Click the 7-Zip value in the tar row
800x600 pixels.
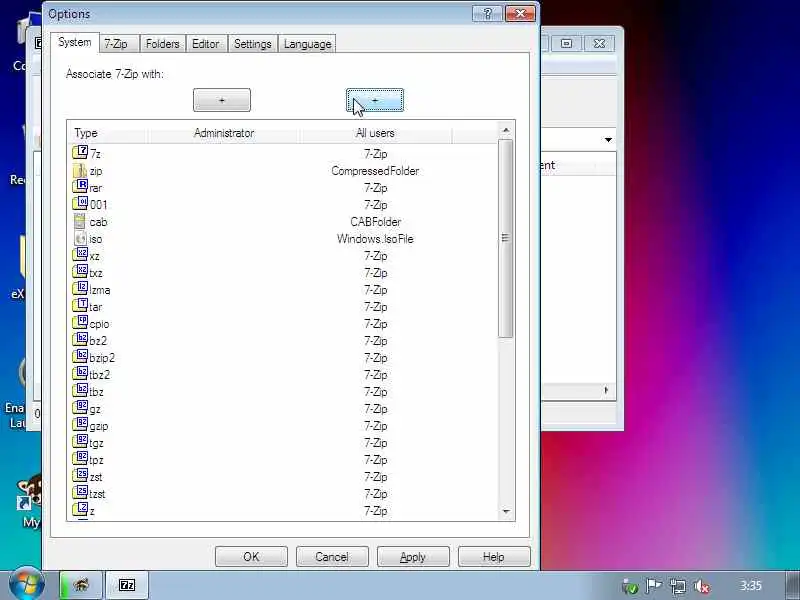pos(376,307)
